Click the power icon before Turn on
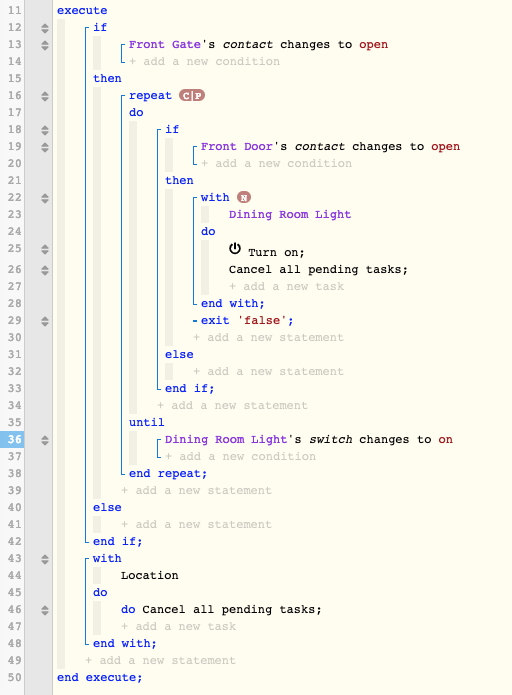This screenshot has height=695, width=512. (235, 249)
